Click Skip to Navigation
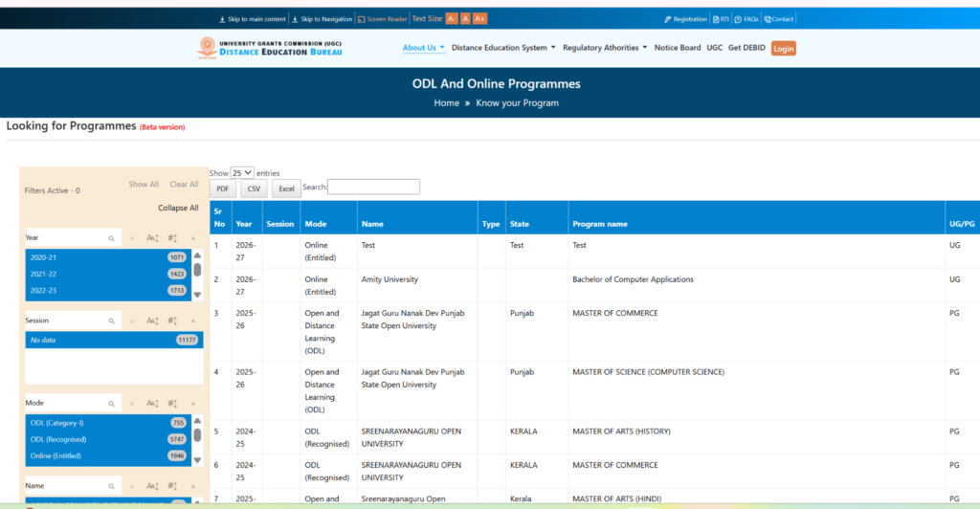The width and height of the screenshot is (980, 509). click(323, 19)
